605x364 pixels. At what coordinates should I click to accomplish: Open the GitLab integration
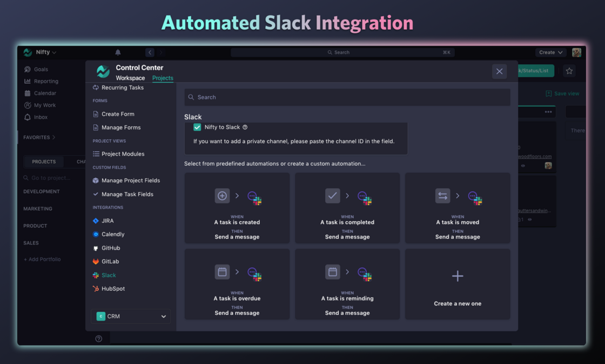pos(110,261)
